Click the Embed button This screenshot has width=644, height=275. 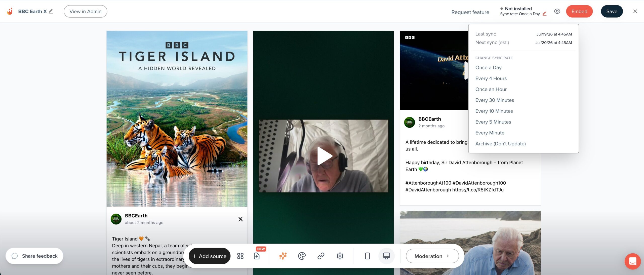pyautogui.click(x=579, y=11)
